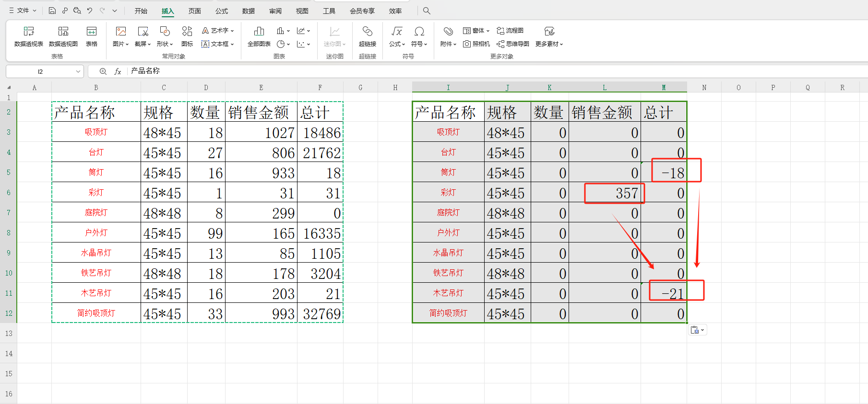Click the column chart icon

[x=280, y=31]
